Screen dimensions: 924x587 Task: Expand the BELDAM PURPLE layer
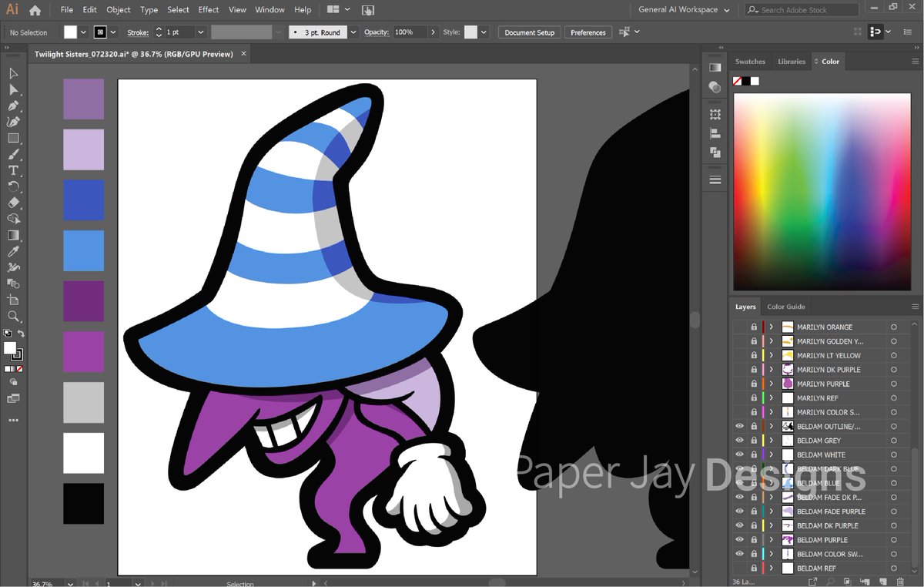pyautogui.click(x=771, y=540)
